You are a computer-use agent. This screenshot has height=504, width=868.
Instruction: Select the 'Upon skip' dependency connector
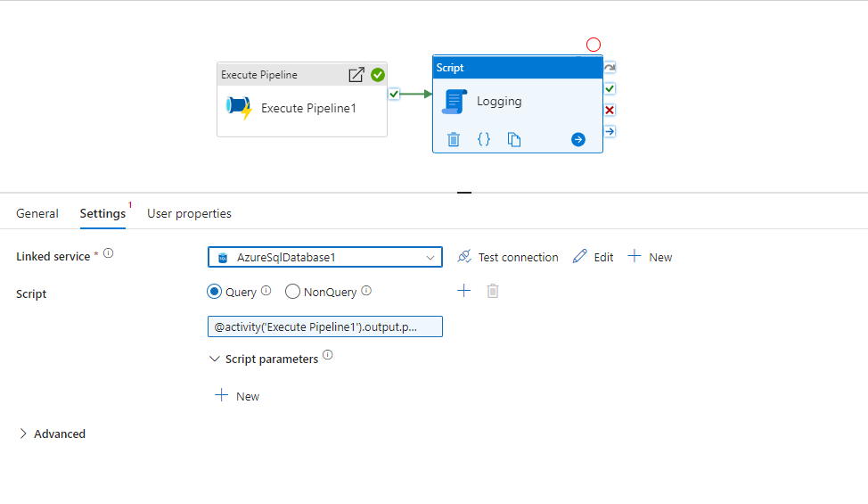coord(610,67)
